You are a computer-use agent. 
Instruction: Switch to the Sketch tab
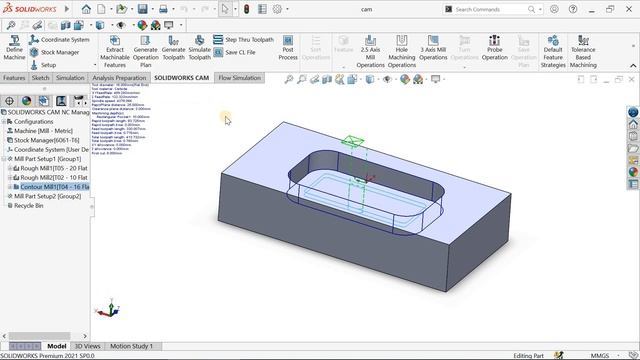(40, 78)
